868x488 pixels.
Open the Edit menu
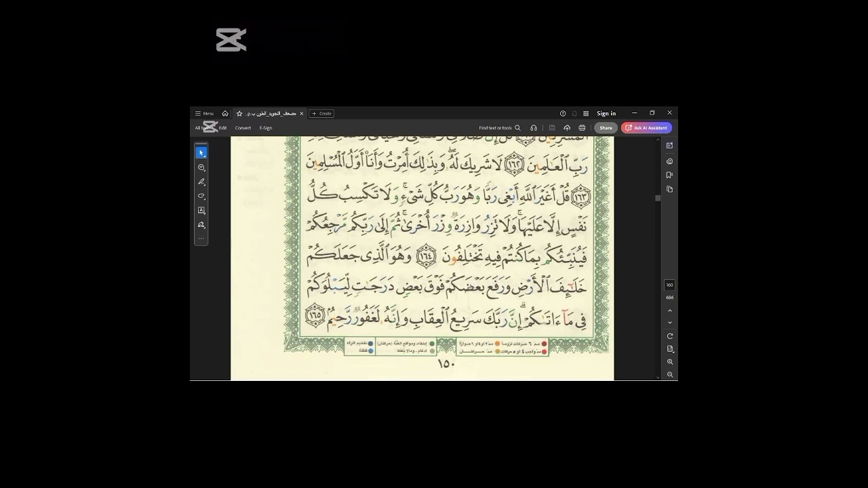pyautogui.click(x=222, y=127)
